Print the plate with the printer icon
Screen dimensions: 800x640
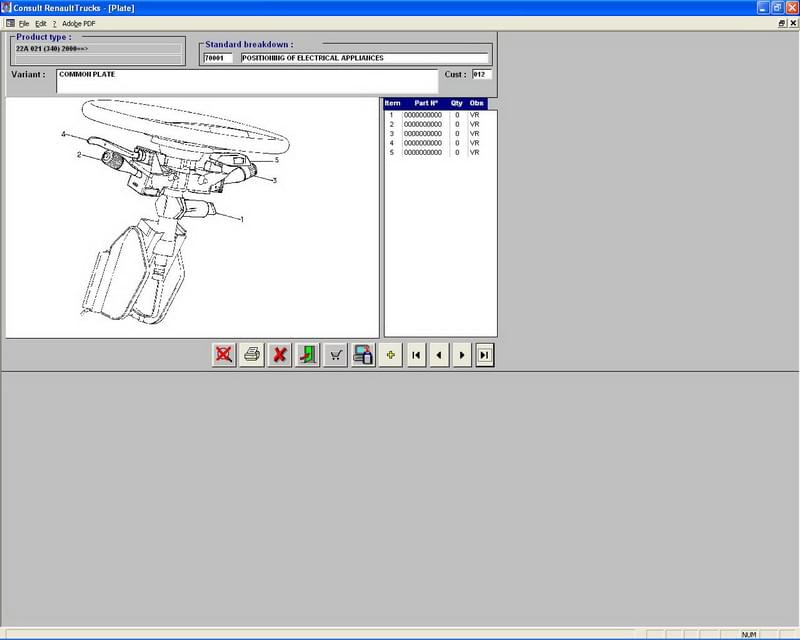click(x=252, y=355)
